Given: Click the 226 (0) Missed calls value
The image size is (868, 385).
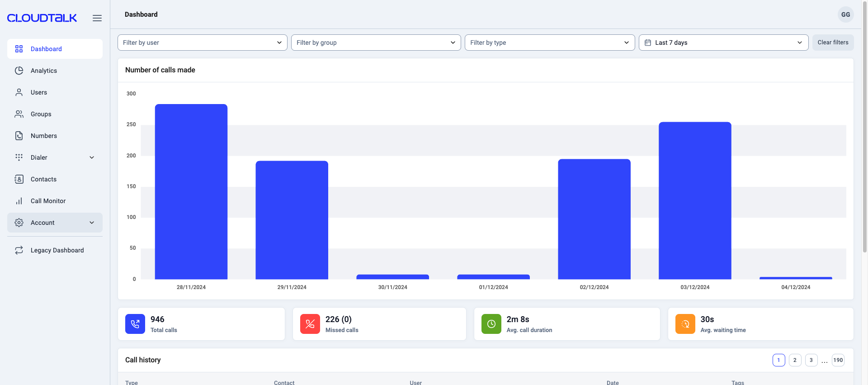Looking at the screenshot, I should pyautogui.click(x=339, y=319).
